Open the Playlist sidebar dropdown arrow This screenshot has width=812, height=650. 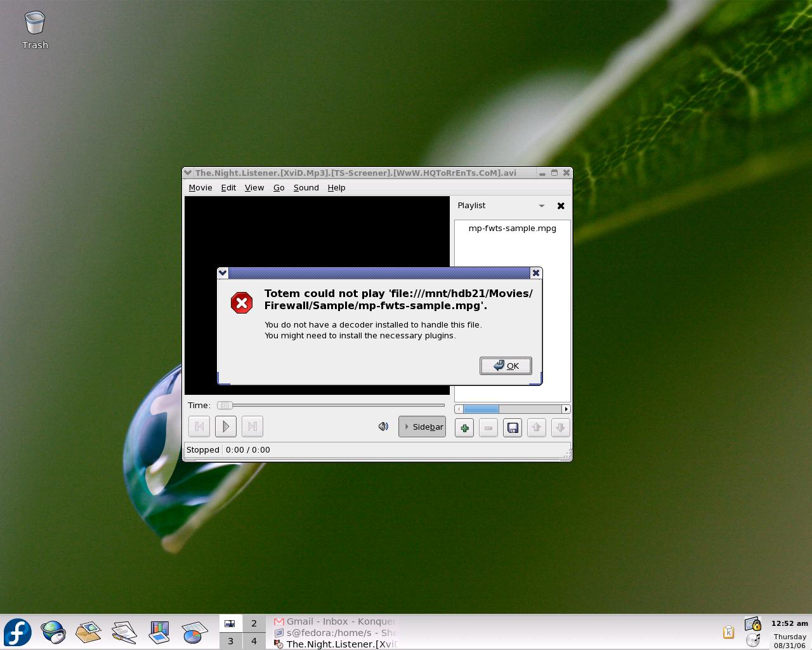click(542, 206)
